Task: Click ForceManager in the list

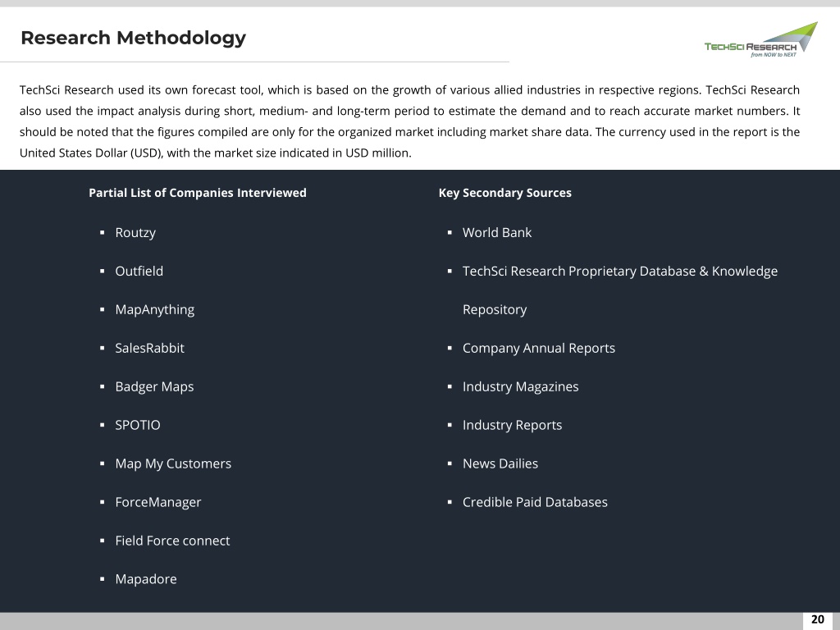Action: click(x=158, y=503)
